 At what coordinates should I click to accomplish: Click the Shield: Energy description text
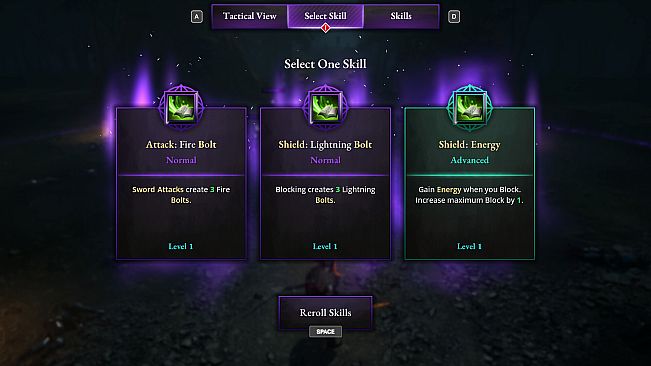pyautogui.click(x=470, y=195)
